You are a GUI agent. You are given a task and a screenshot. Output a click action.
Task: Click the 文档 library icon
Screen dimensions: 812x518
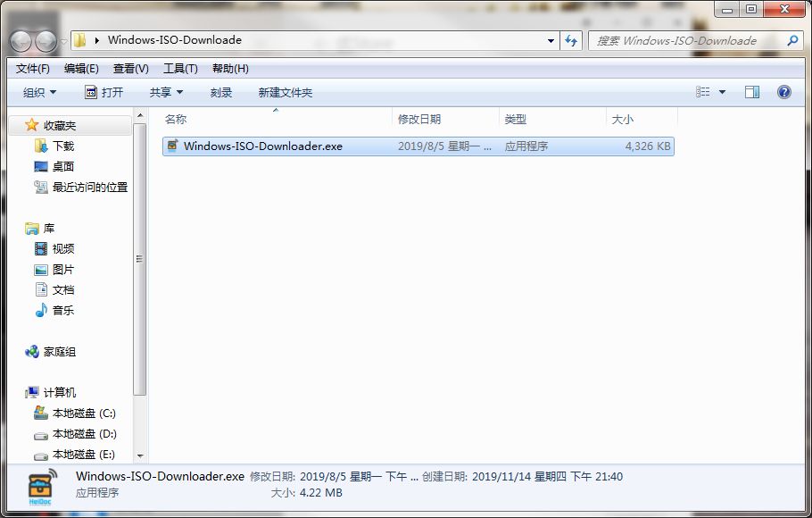pyautogui.click(x=41, y=289)
